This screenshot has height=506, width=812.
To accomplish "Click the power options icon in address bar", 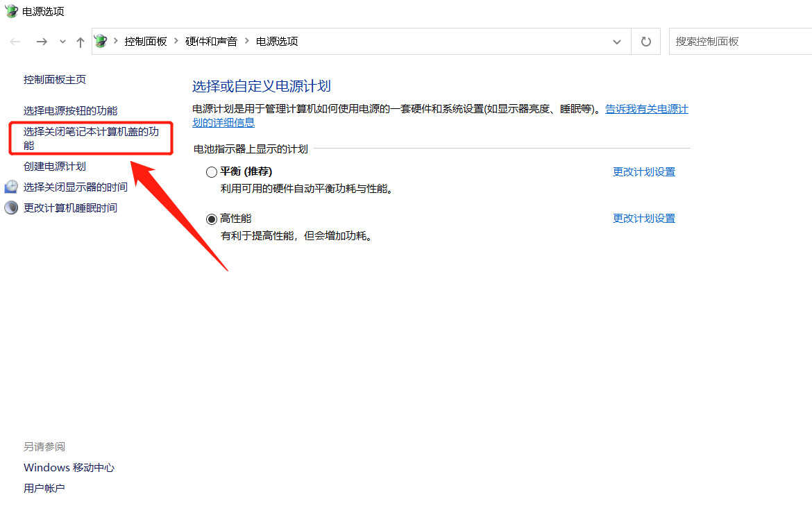I will [x=101, y=41].
